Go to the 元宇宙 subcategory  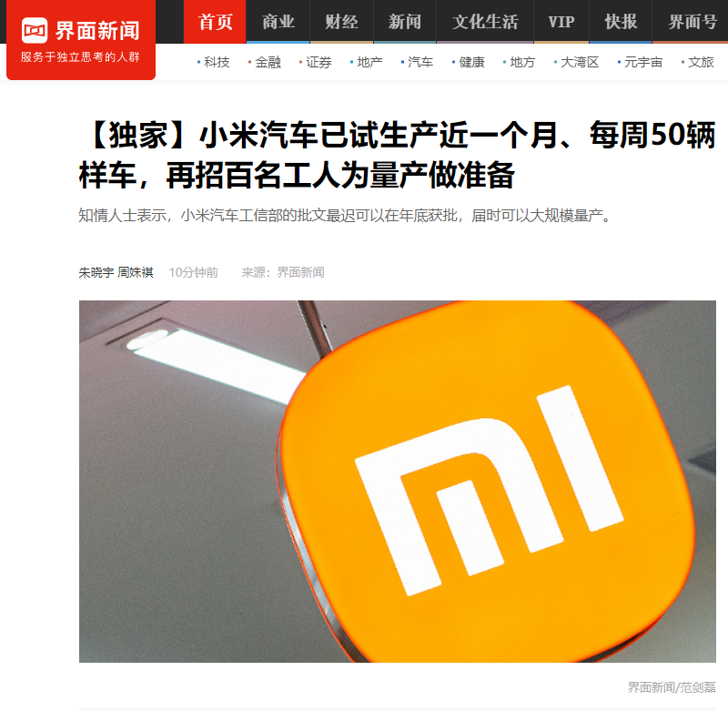pos(643,62)
